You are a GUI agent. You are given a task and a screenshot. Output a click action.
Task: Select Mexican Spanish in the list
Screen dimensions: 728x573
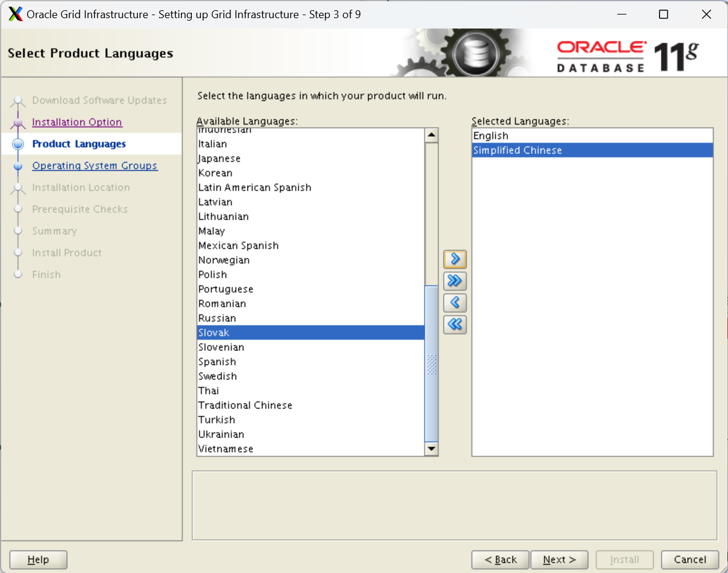tap(310, 246)
